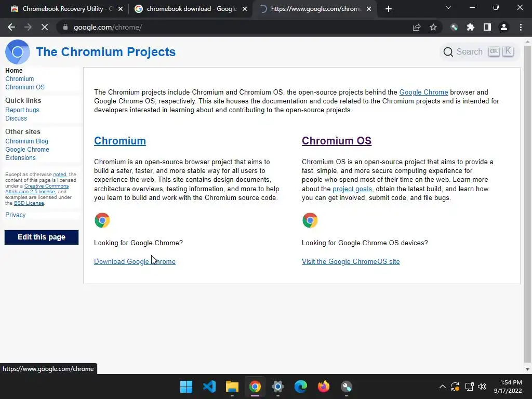This screenshot has height=399, width=532.
Task: Click the Chrome icon in the taskbar
Action: click(255, 387)
